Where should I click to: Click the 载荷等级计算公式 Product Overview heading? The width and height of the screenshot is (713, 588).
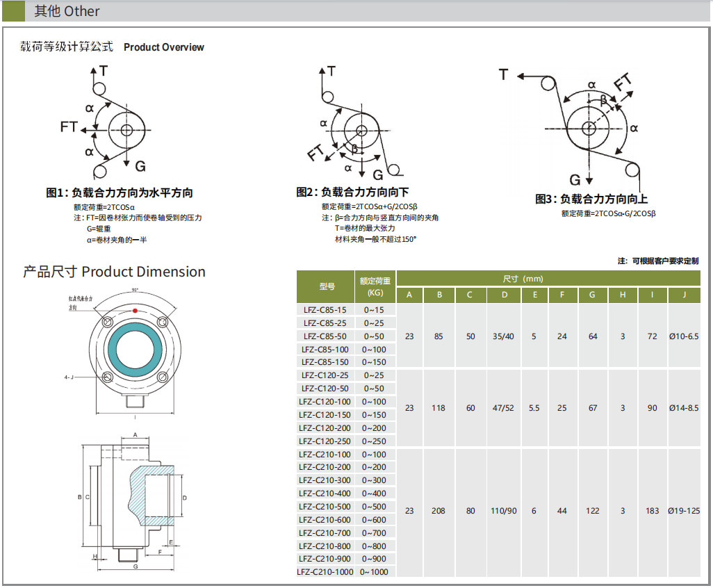[112, 47]
